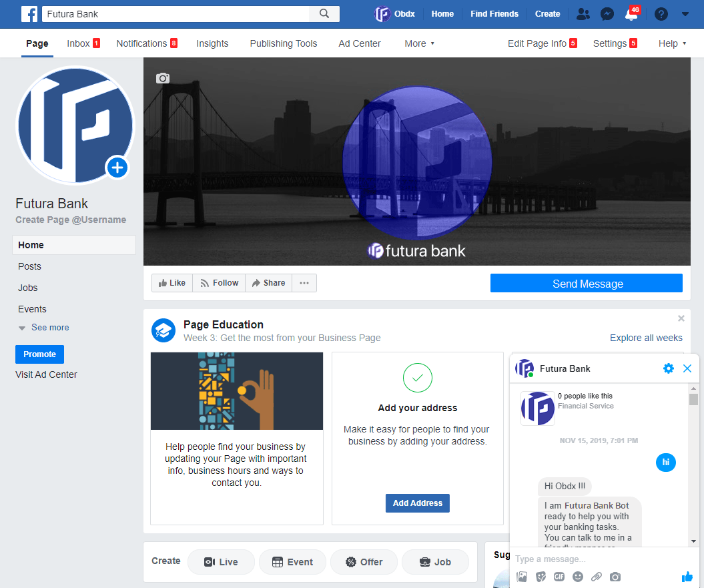Click the Follow button
704x588 pixels.
click(x=219, y=283)
